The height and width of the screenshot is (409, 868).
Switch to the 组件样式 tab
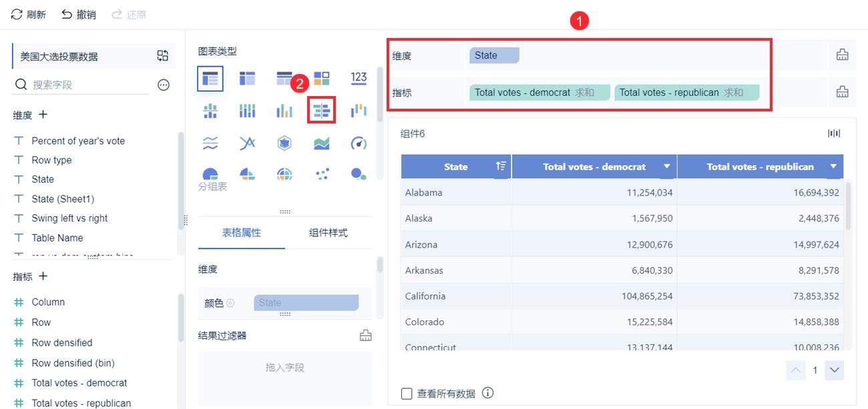pyautogui.click(x=328, y=233)
